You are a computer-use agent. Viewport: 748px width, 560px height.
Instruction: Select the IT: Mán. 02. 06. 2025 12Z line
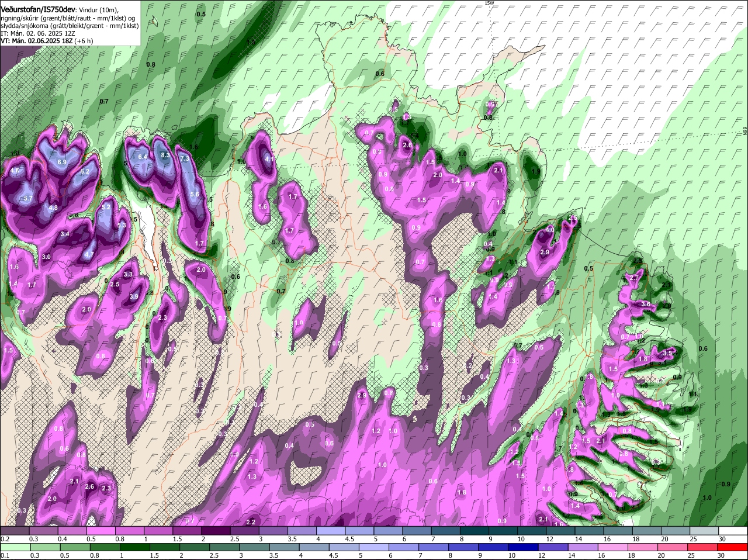point(37,33)
